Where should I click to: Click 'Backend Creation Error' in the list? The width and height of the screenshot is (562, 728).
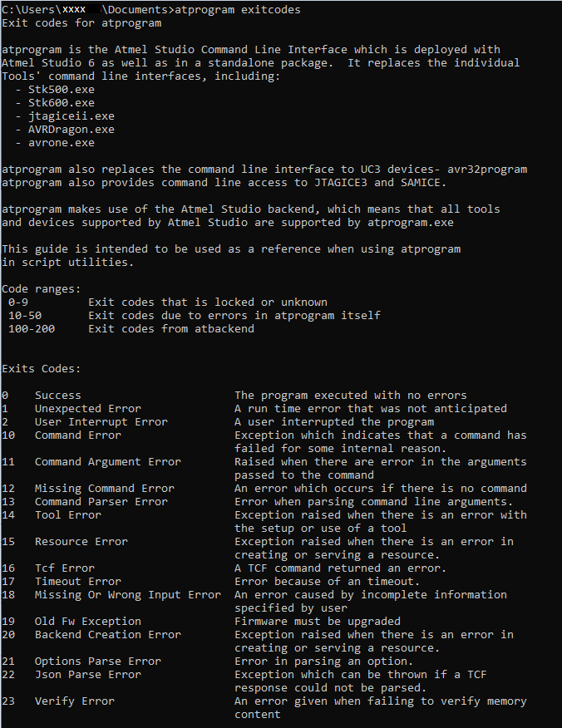(108, 635)
